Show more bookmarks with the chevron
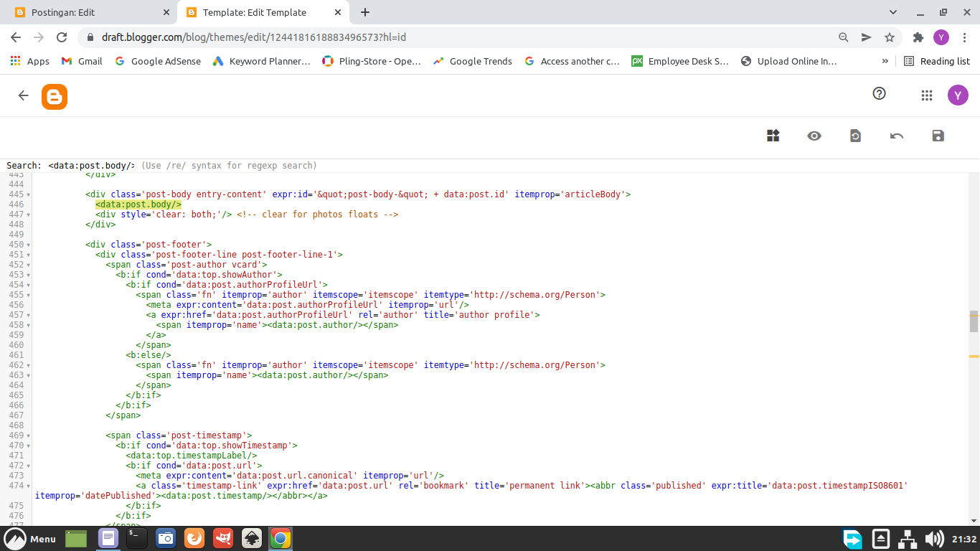Screen dimensions: 980x551 pos(885,61)
